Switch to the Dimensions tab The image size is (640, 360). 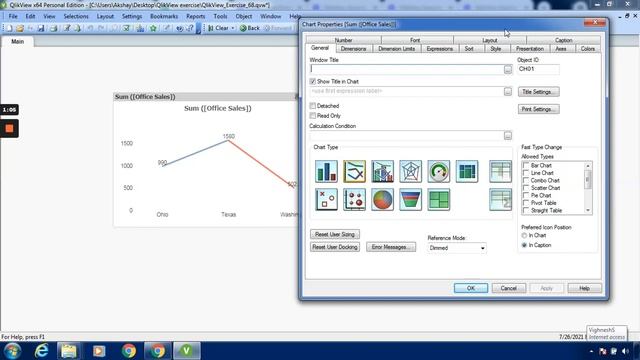coord(353,49)
